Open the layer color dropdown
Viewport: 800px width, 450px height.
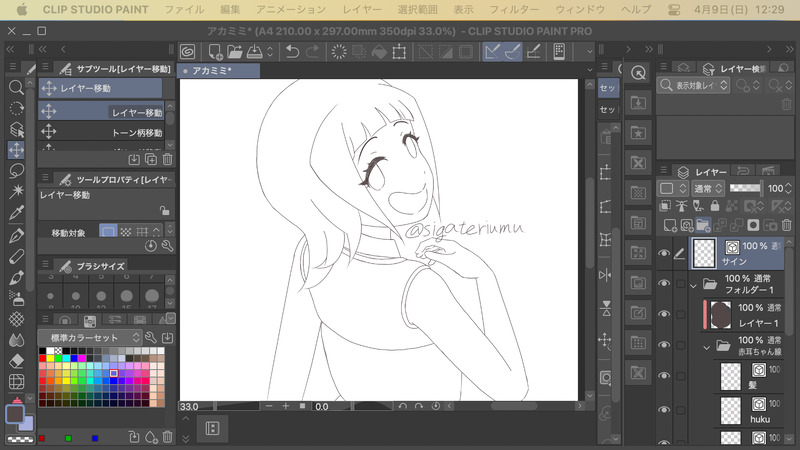(x=671, y=188)
